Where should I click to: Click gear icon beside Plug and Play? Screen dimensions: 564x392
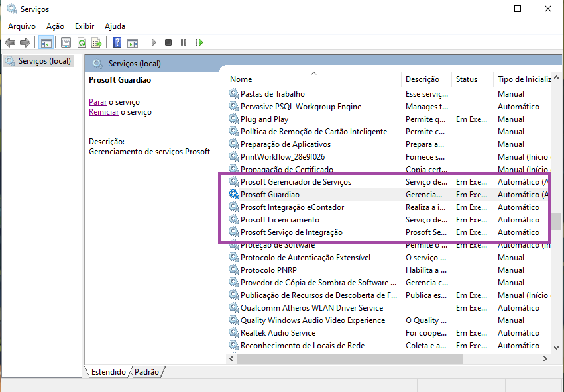pos(234,119)
